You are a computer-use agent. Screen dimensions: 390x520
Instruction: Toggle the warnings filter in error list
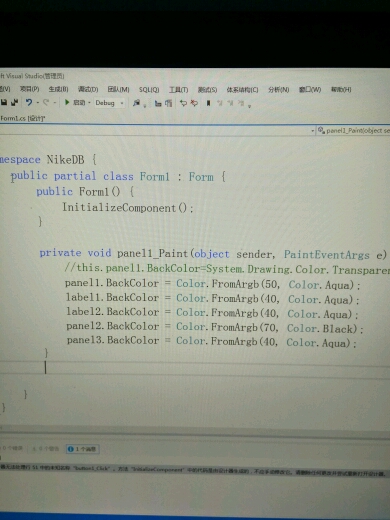[46, 449]
